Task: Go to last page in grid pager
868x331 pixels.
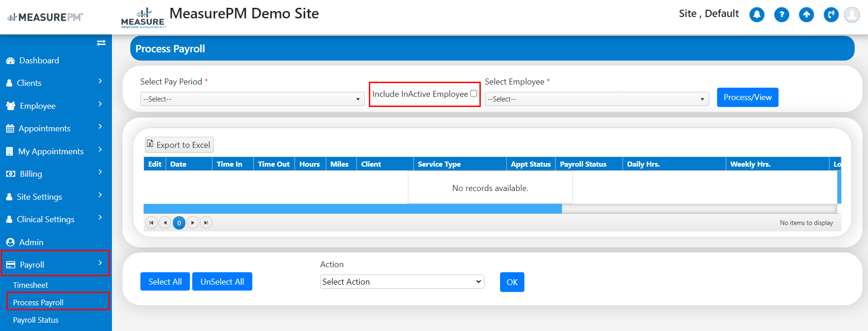Action: [206, 223]
